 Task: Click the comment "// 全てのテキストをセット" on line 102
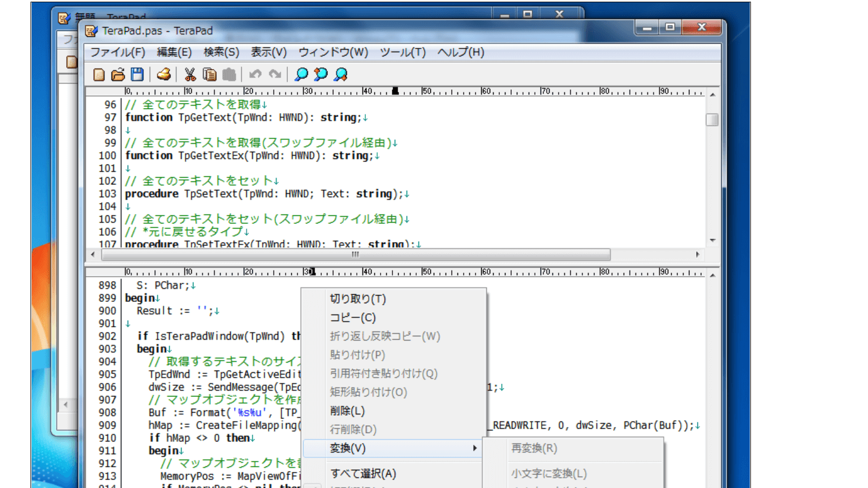point(199,181)
